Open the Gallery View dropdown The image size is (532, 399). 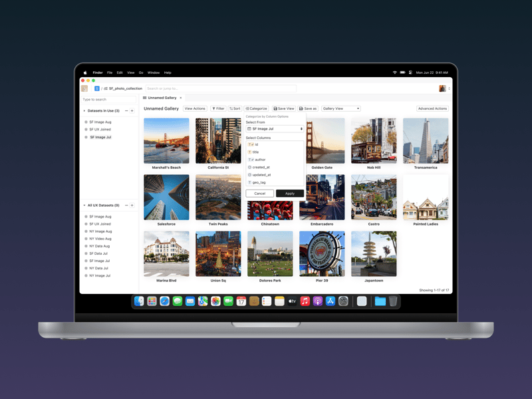coord(340,108)
